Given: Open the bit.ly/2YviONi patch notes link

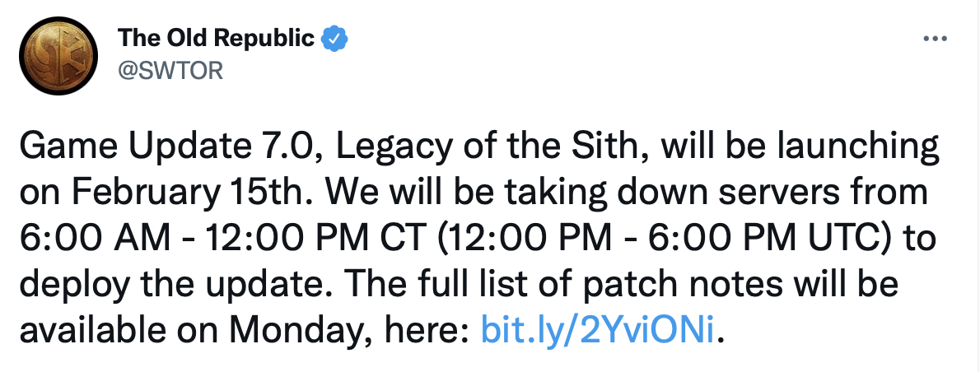Looking at the screenshot, I should [x=599, y=329].
